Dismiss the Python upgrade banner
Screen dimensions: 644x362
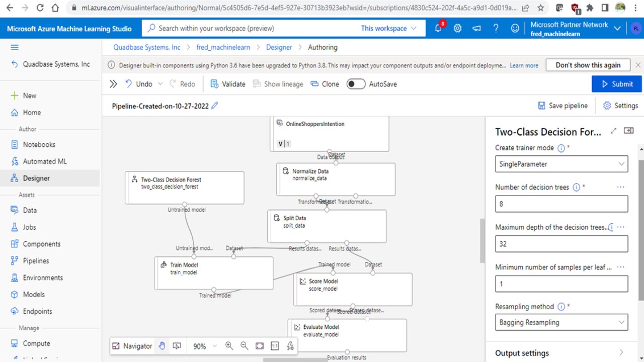click(x=637, y=65)
